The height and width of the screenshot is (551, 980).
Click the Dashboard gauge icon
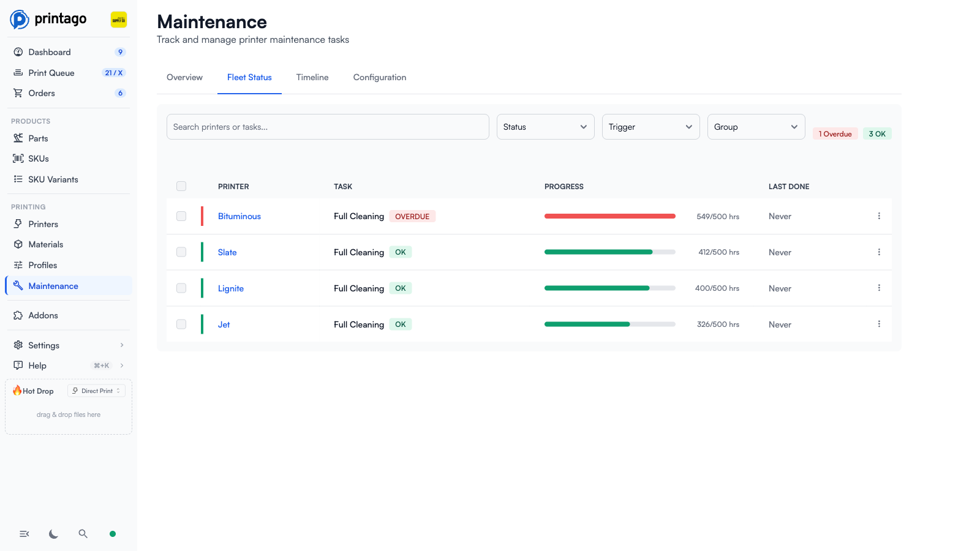18,52
